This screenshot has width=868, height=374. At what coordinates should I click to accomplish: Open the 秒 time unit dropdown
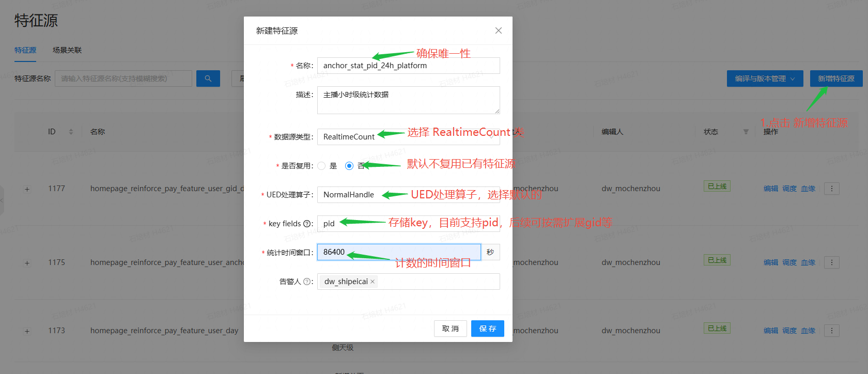490,252
